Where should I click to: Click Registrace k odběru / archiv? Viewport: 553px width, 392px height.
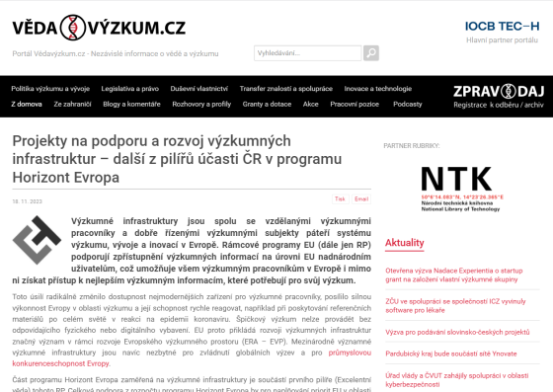(x=499, y=105)
